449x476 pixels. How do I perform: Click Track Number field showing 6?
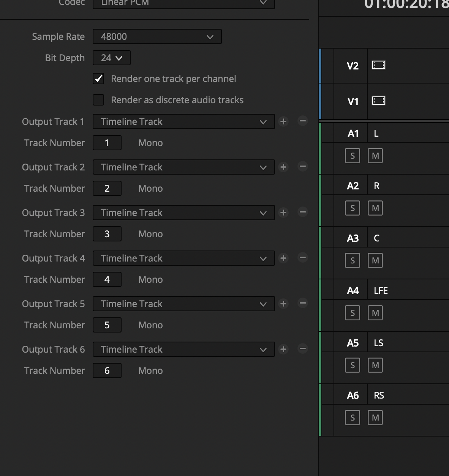107,370
